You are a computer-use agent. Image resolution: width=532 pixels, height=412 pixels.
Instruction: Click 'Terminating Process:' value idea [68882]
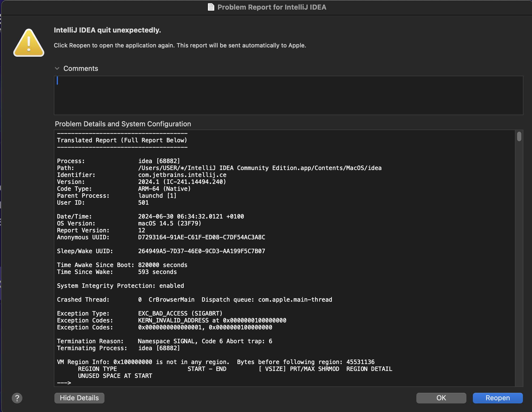pyautogui.click(x=159, y=348)
